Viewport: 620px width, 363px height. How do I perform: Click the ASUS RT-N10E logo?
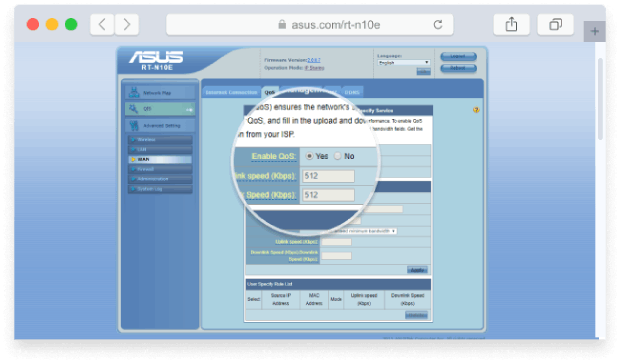coord(156,60)
